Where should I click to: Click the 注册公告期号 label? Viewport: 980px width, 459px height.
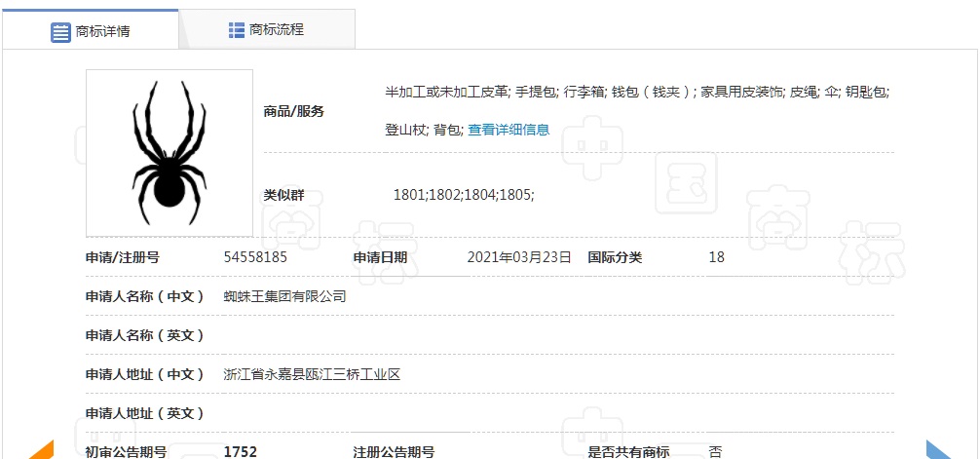click(x=394, y=451)
